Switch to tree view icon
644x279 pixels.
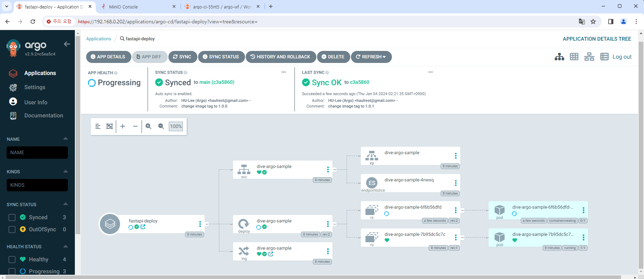pos(559,57)
